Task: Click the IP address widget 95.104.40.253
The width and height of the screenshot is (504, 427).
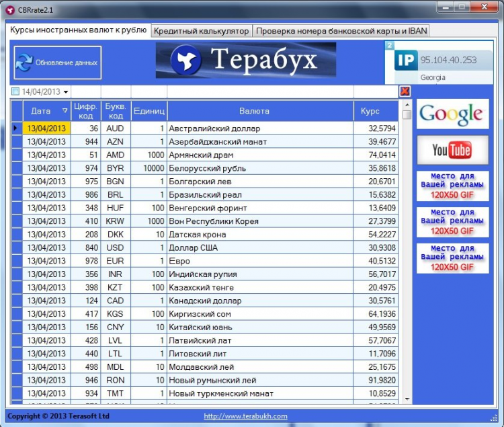Action: pos(439,63)
